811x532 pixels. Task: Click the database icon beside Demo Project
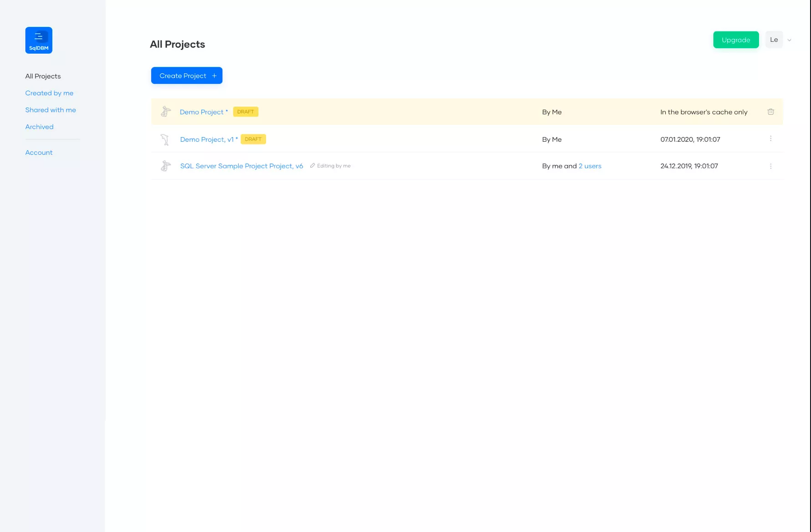pos(166,112)
